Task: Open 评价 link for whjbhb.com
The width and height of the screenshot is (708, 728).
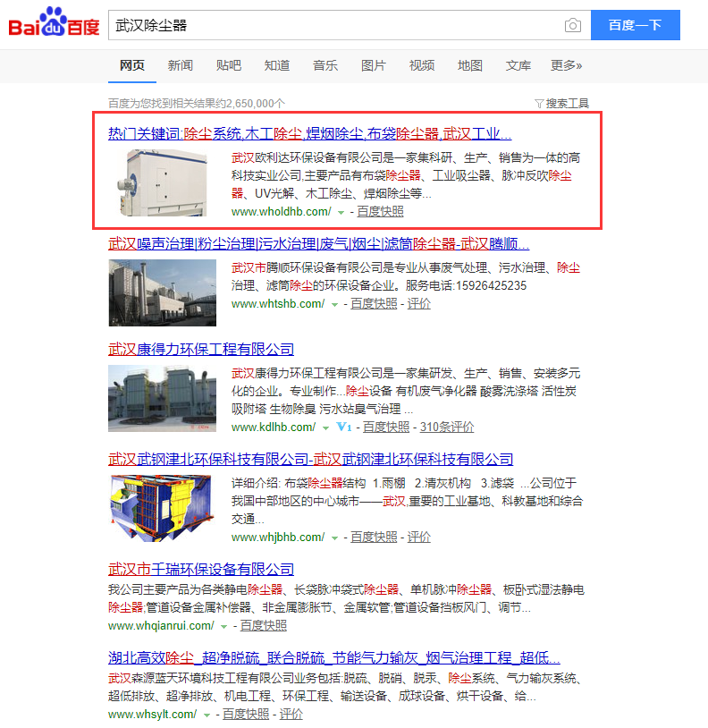Action: coord(419,537)
